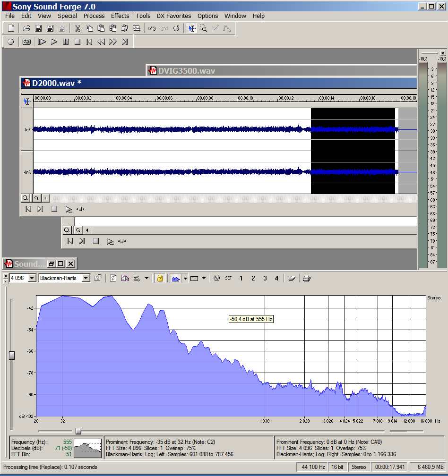Click scrub control in D2000.wav window
This screenshot has height=476, width=448.
click(x=80, y=209)
